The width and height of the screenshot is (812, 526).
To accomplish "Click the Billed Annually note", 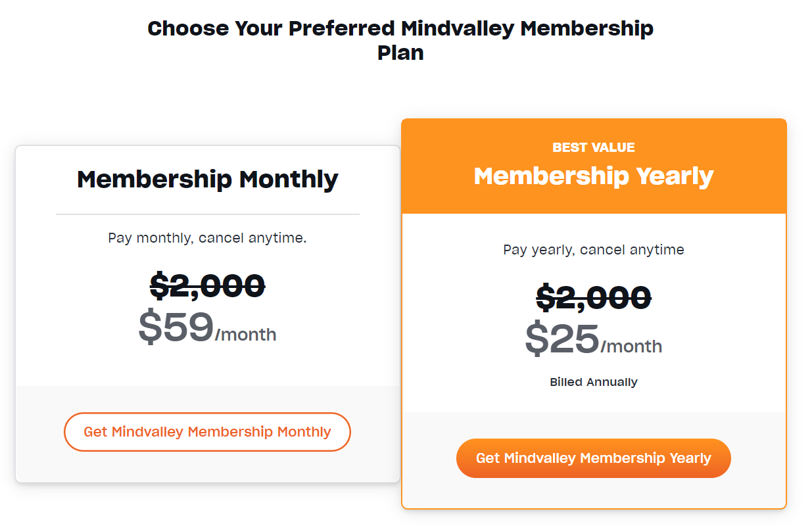I will [593, 382].
